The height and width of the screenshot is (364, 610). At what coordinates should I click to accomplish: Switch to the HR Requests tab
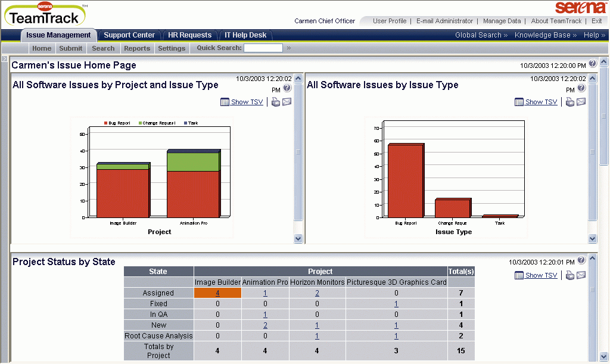(x=190, y=35)
